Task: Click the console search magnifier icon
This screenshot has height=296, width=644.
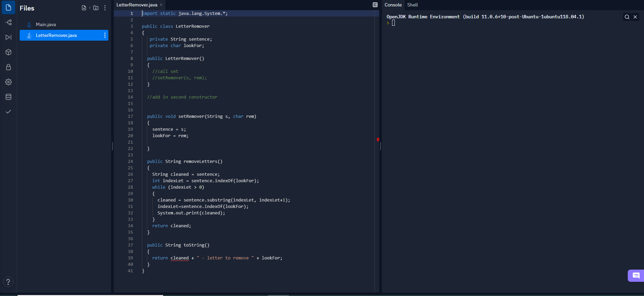Action: coord(627,17)
